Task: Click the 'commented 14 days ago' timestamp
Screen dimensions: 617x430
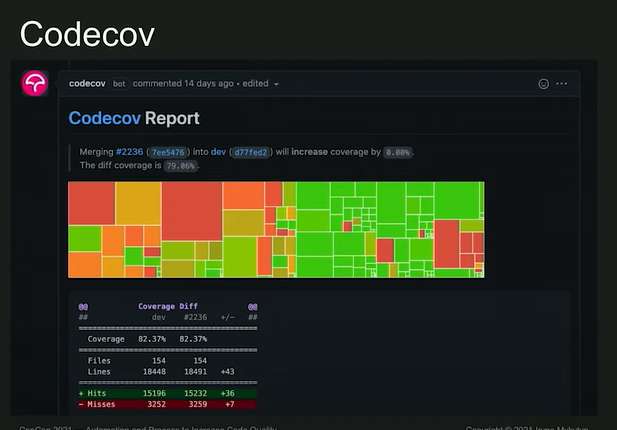Action: [x=184, y=84]
